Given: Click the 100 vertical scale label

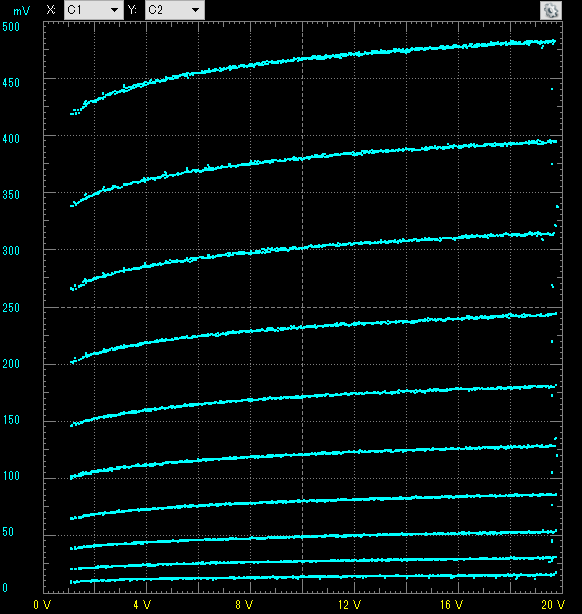Looking at the screenshot, I should point(11,476).
